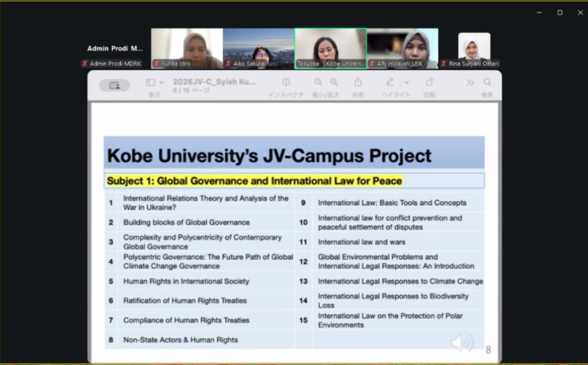Click row 1 International Relations Theory text
The image size is (588, 365).
point(206,203)
